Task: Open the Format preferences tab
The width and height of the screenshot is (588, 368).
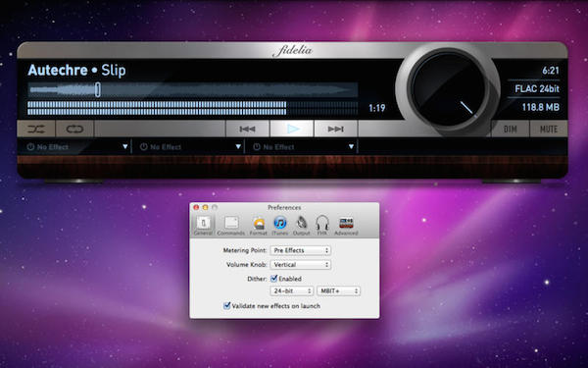Action: point(259,226)
